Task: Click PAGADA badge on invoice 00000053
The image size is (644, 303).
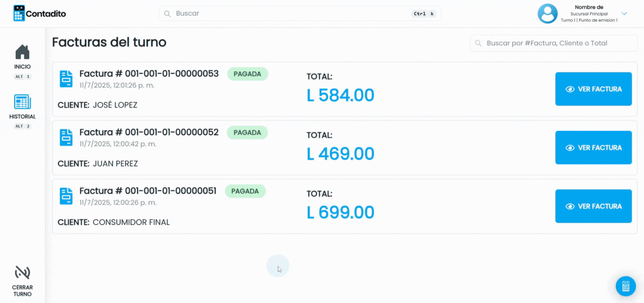Action: [248, 74]
